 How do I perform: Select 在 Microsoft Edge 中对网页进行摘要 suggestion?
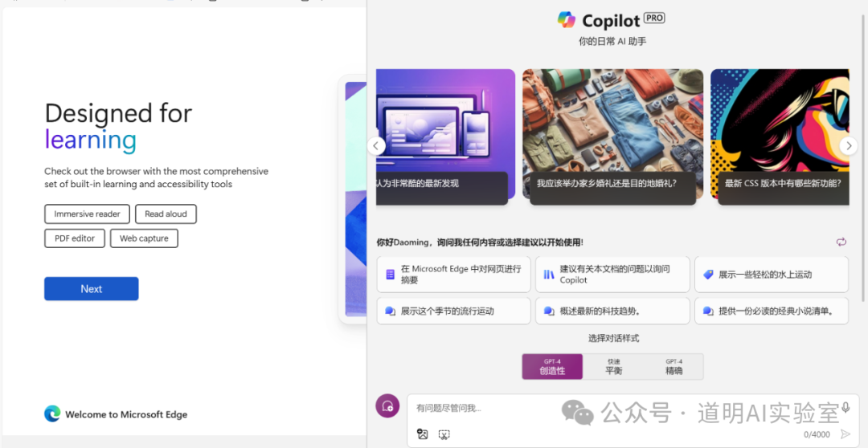pyautogui.click(x=453, y=275)
